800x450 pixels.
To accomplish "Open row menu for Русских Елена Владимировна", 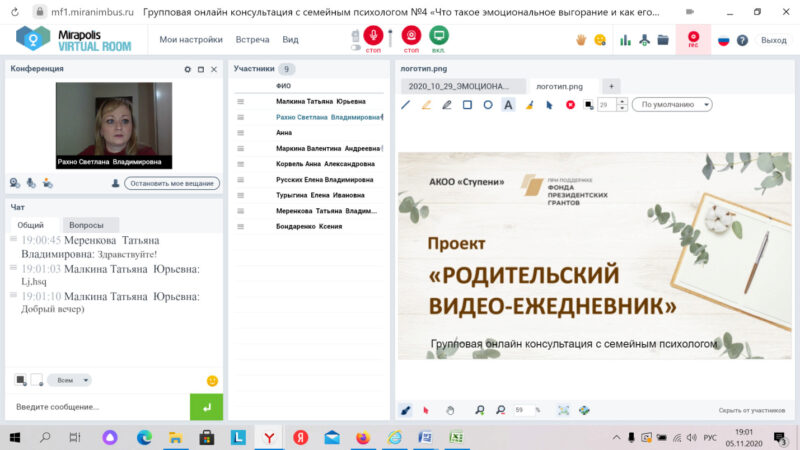I will (x=240, y=180).
